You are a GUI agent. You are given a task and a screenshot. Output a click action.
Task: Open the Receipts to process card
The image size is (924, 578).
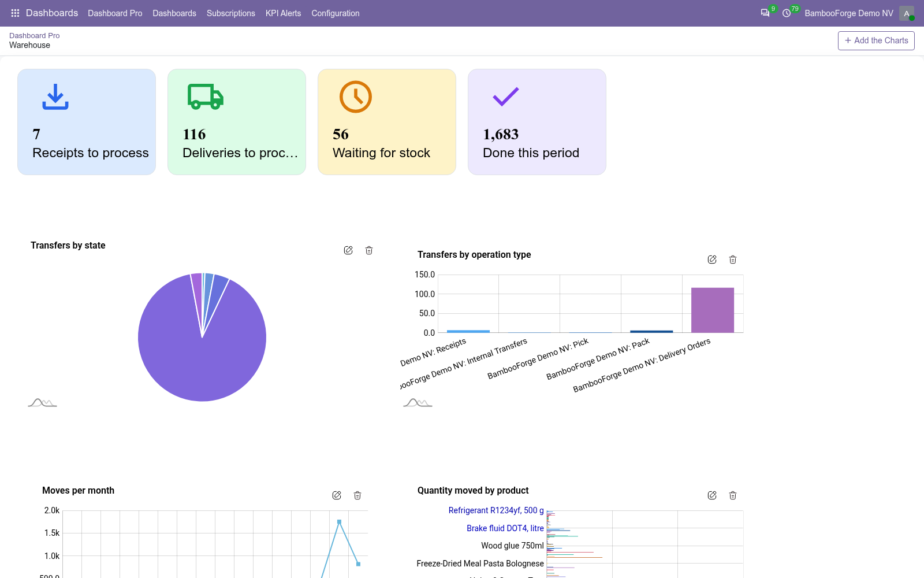click(x=87, y=122)
